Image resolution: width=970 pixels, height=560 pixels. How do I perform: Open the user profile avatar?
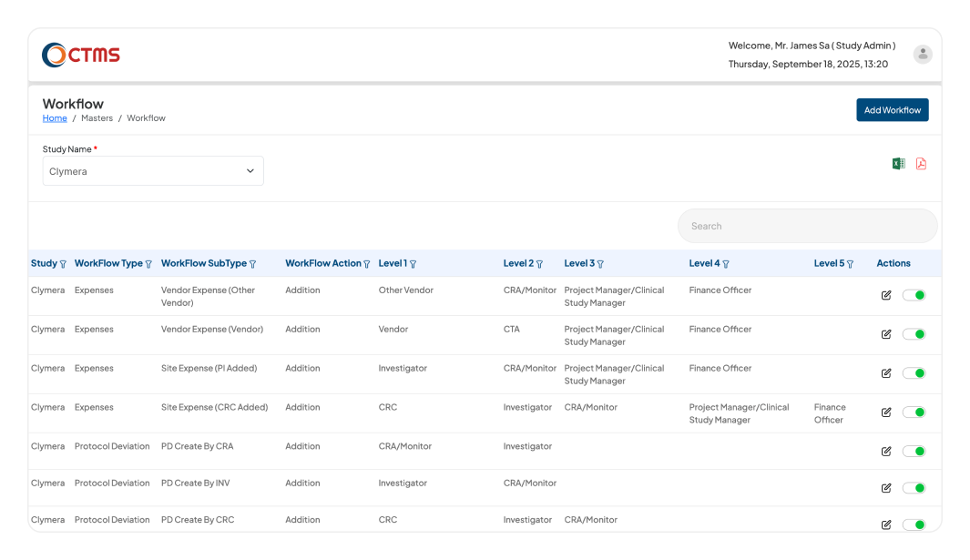point(923,54)
